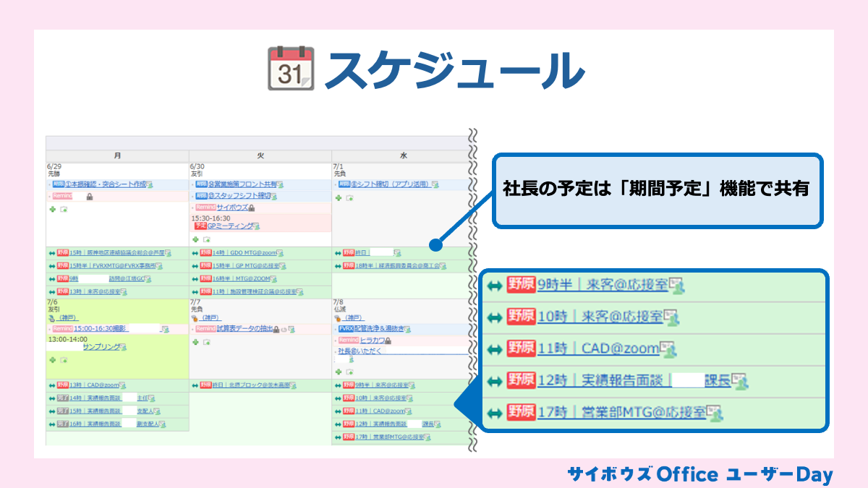Click the 6/29 date label
Image resolution: width=868 pixels, height=488 pixels.
pyautogui.click(x=54, y=166)
